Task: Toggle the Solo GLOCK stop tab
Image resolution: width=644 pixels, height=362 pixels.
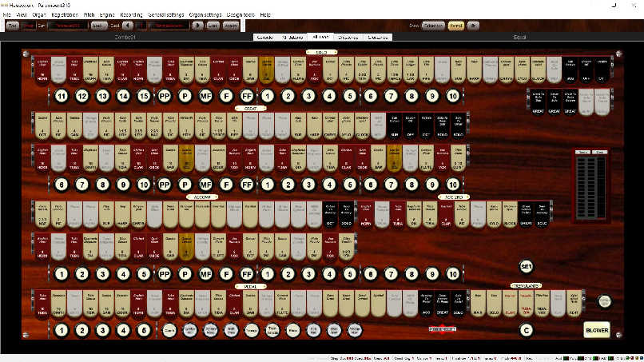Action: [x=538, y=70]
